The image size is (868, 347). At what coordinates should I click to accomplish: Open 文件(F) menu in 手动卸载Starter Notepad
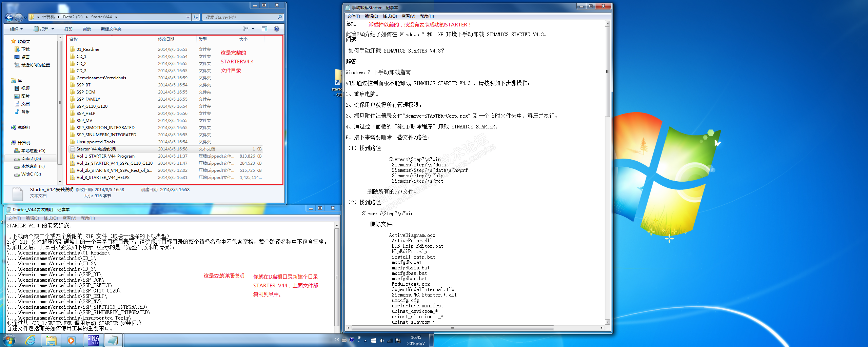pos(353,16)
